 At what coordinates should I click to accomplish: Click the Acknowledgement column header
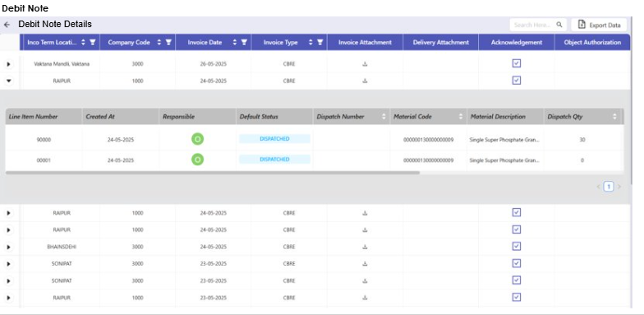(516, 43)
